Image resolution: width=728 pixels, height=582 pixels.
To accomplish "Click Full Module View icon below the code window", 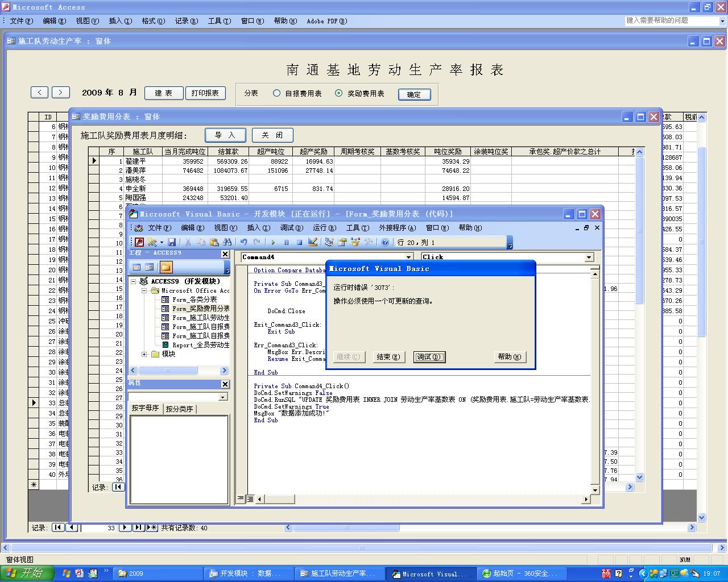I will 250,498.
